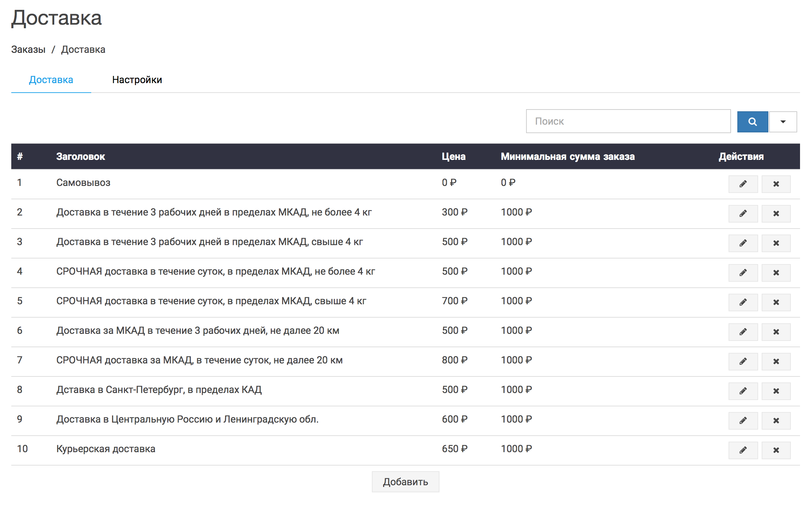
Task: Edit the Самовывоз delivery row
Action: point(743,184)
